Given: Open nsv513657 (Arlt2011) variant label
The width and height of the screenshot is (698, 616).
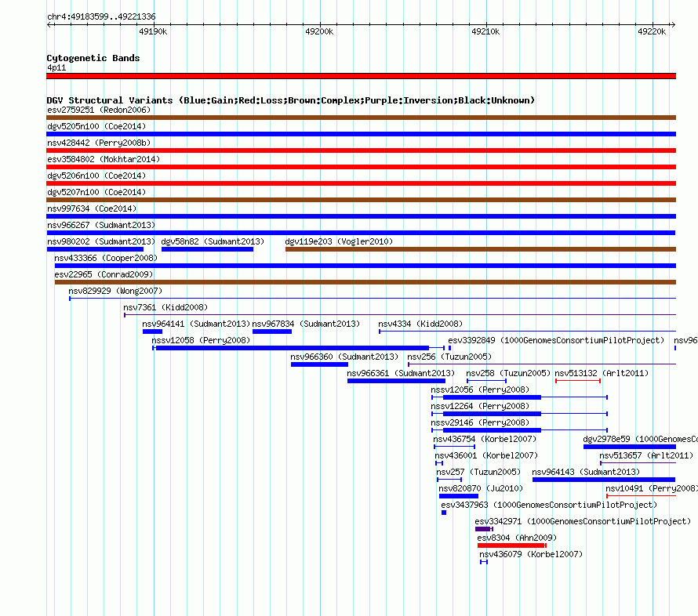Looking at the screenshot, I should (646, 455).
